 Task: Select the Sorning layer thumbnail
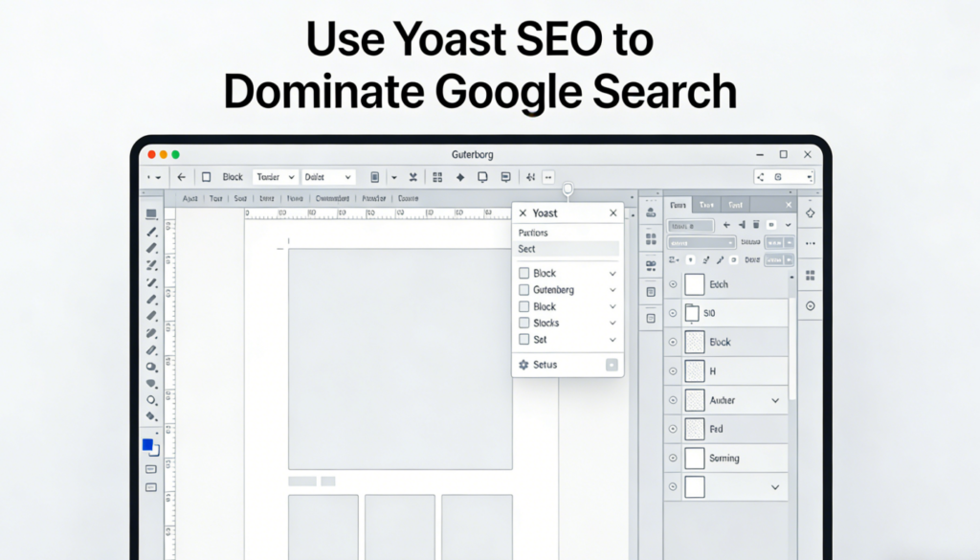click(694, 458)
